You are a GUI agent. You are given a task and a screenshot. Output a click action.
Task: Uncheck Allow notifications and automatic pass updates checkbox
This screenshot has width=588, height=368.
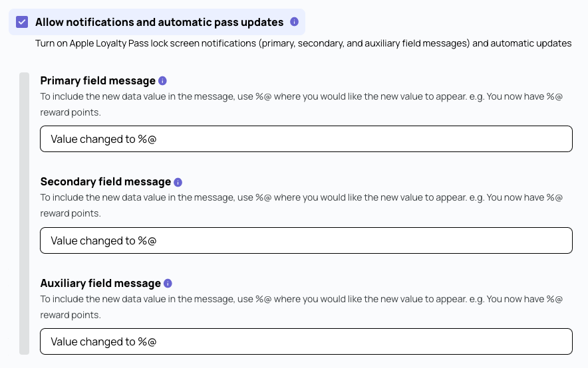22,22
